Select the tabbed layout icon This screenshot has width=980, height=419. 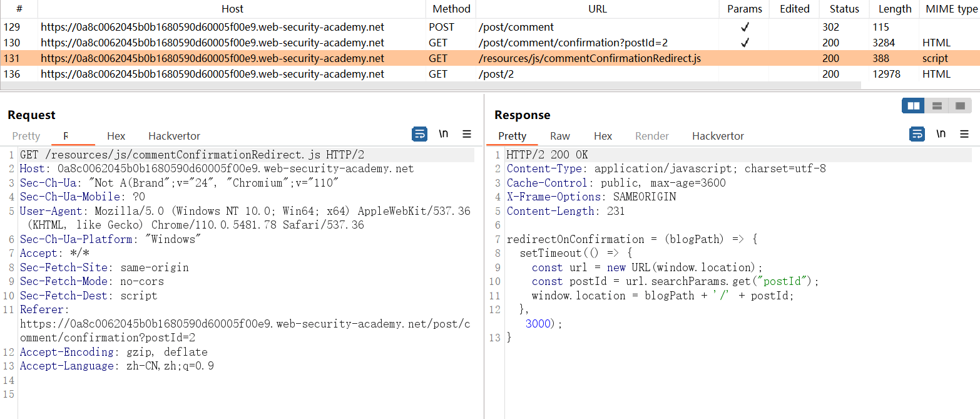pos(960,106)
